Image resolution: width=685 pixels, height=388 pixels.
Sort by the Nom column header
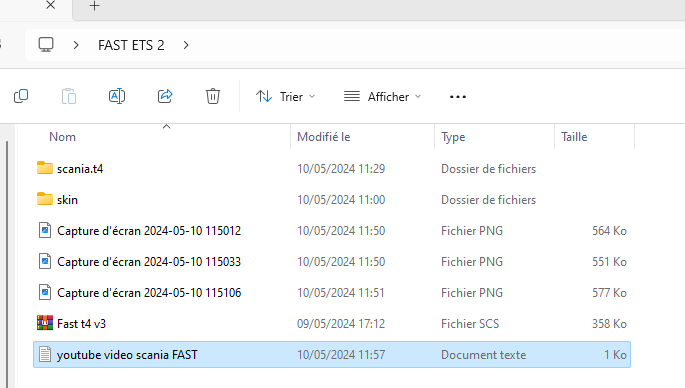click(62, 137)
